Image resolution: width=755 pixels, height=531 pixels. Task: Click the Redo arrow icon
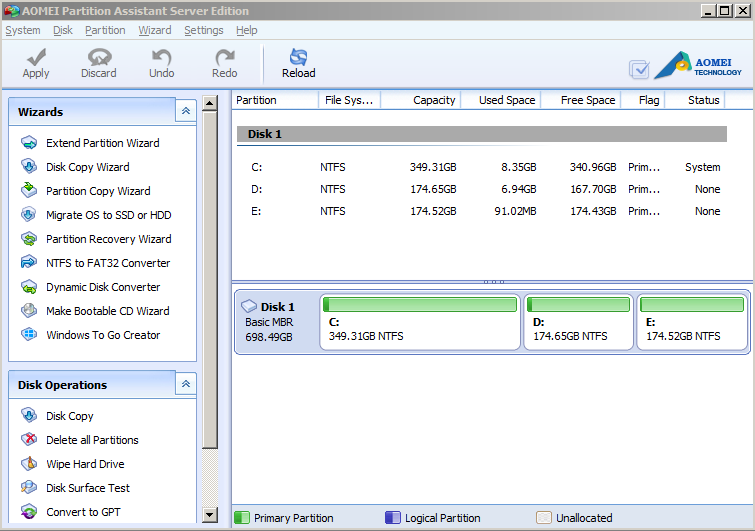coord(224,57)
